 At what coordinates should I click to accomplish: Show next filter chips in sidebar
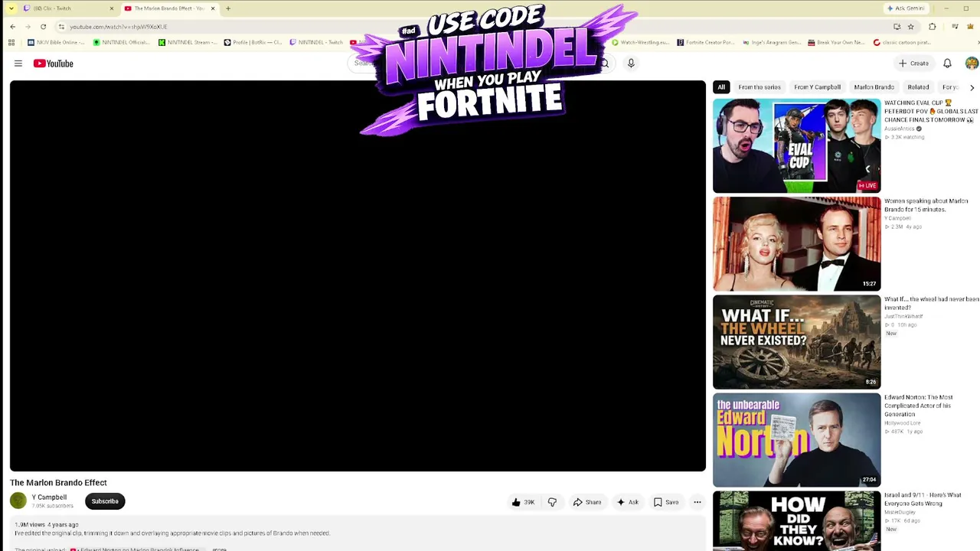pos(972,87)
